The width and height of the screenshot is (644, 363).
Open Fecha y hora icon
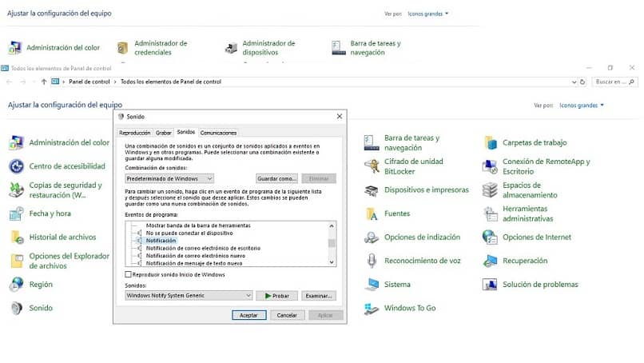coord(17,213)
